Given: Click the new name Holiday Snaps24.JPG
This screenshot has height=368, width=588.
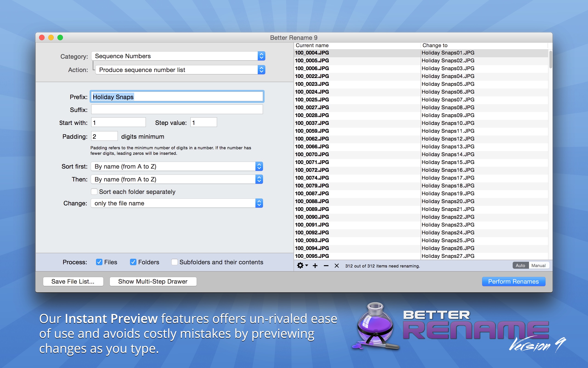Looking at the screenshot, I should [x=448, y=233].
